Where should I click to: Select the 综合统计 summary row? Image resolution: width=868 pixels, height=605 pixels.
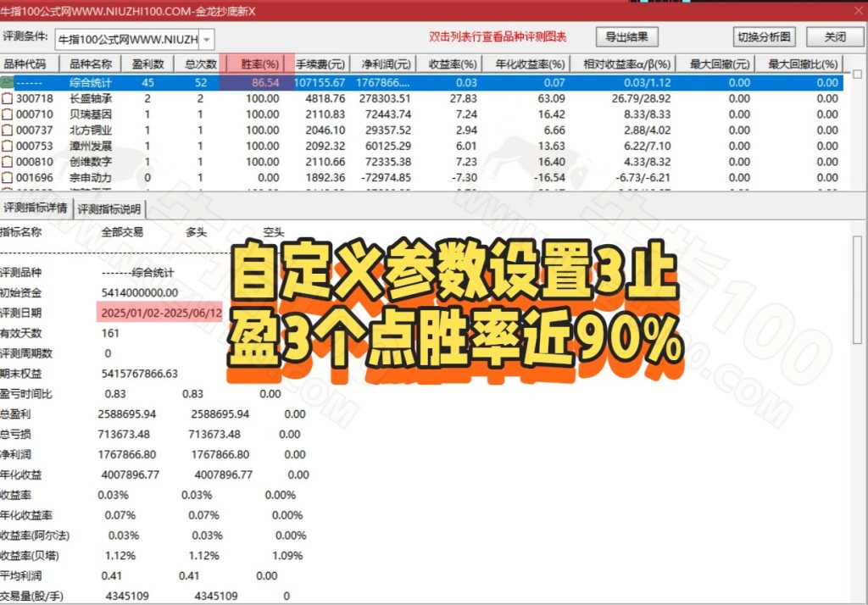point(421,82)
